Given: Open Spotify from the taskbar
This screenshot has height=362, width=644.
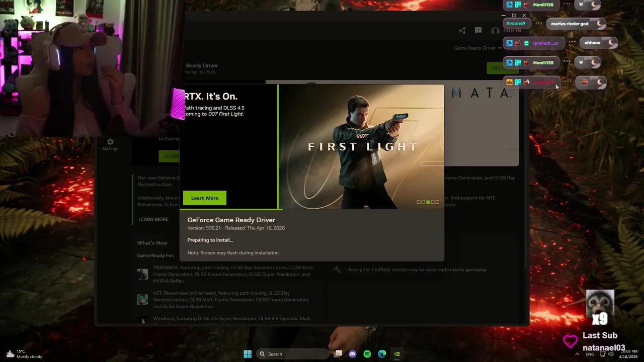Looking at the screenshot, I should coord(367,354).
